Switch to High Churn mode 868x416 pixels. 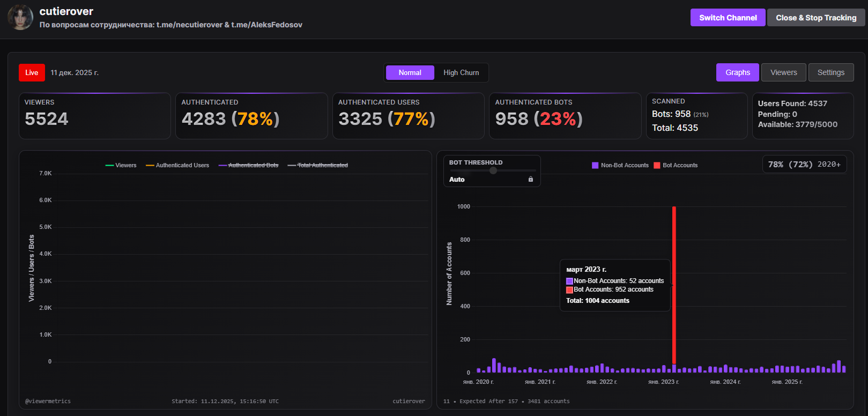461,72
